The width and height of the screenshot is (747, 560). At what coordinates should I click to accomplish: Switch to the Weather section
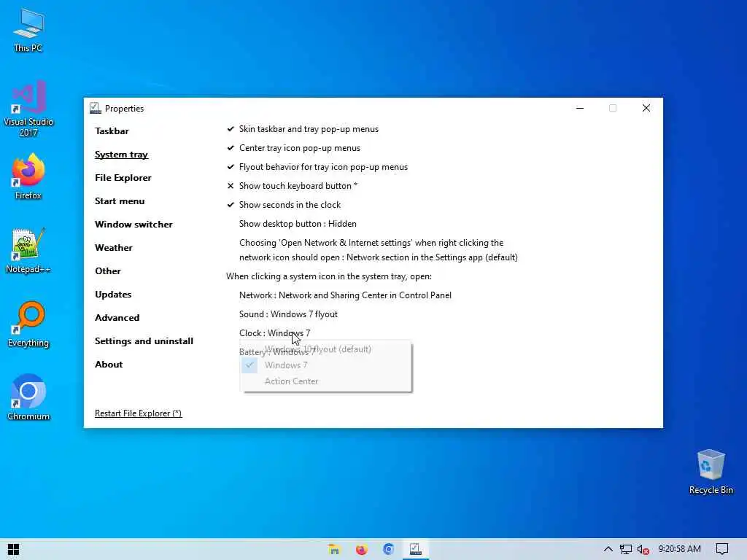coord(113,248)
